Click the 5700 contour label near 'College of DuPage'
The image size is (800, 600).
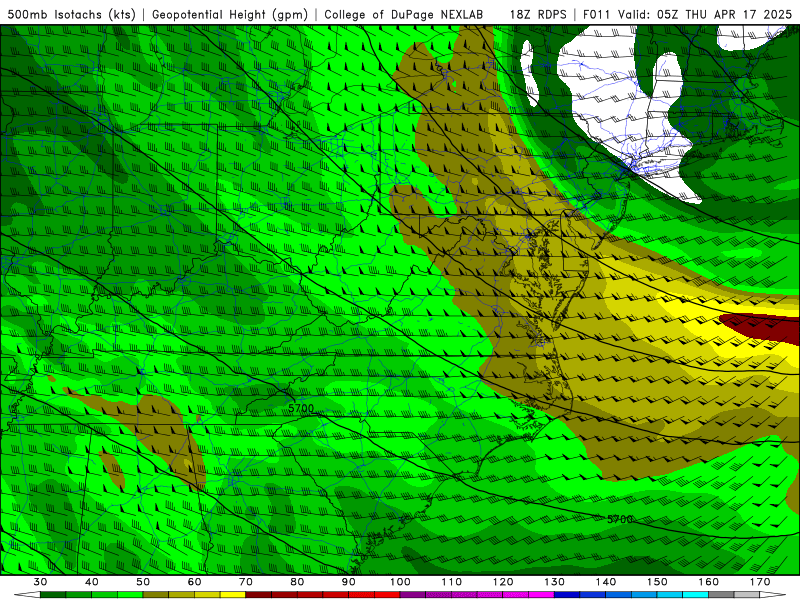(x=301, y=408)
